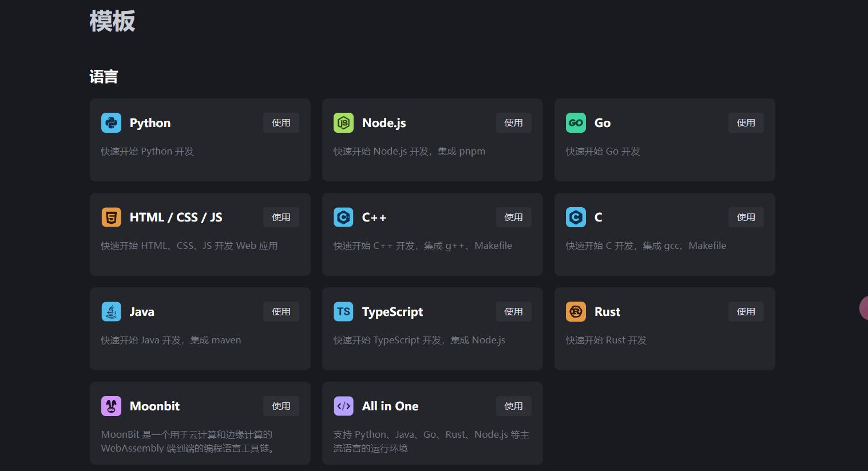
Task: Click the C++ card title
Action: tap(374, 217)
